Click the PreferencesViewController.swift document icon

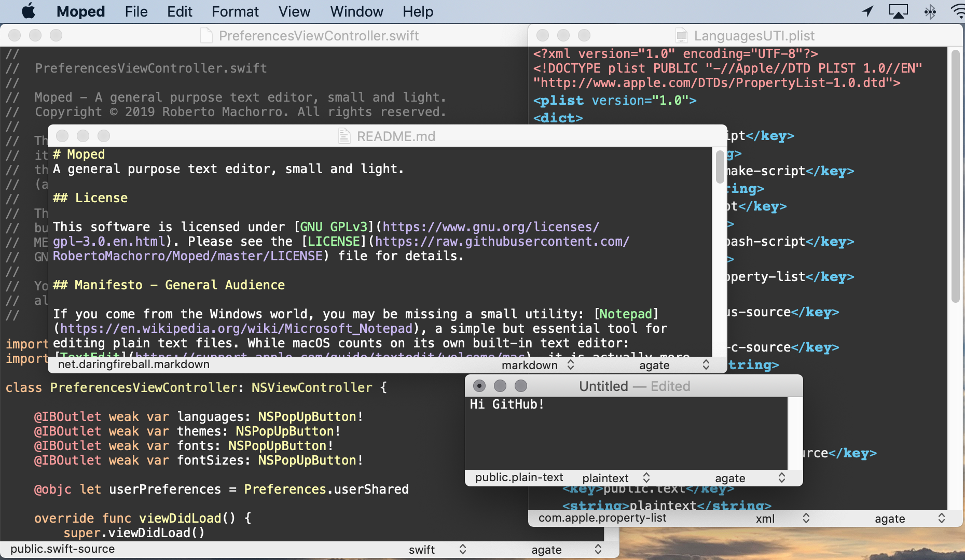[x=206, y=35]
